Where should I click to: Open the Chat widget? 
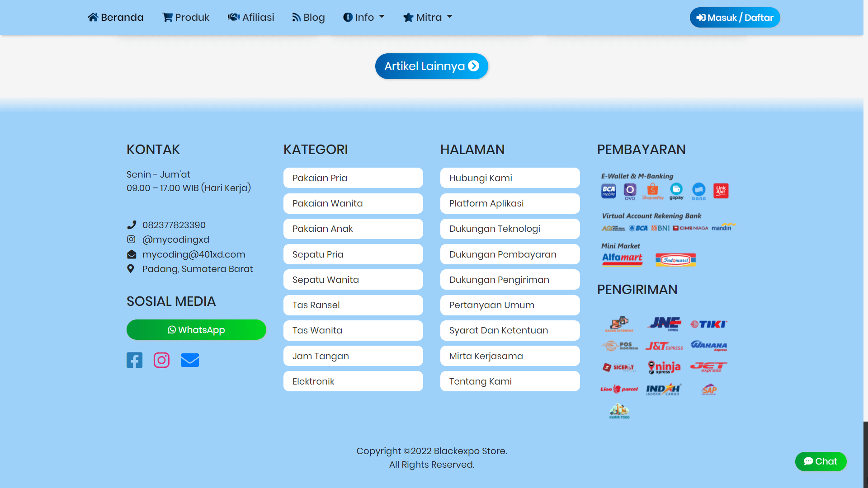[821, 461]
